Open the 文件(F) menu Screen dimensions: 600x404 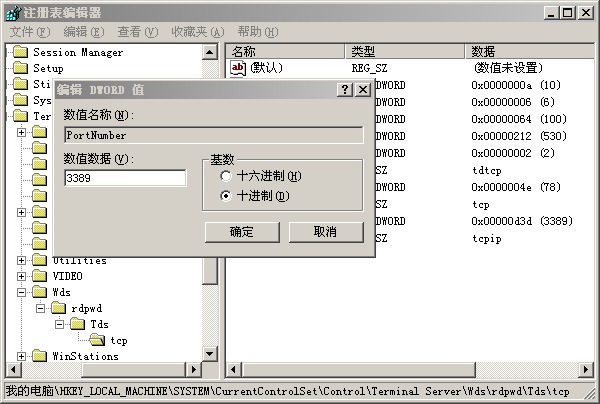pyautogui.click(x=30, y=32)
